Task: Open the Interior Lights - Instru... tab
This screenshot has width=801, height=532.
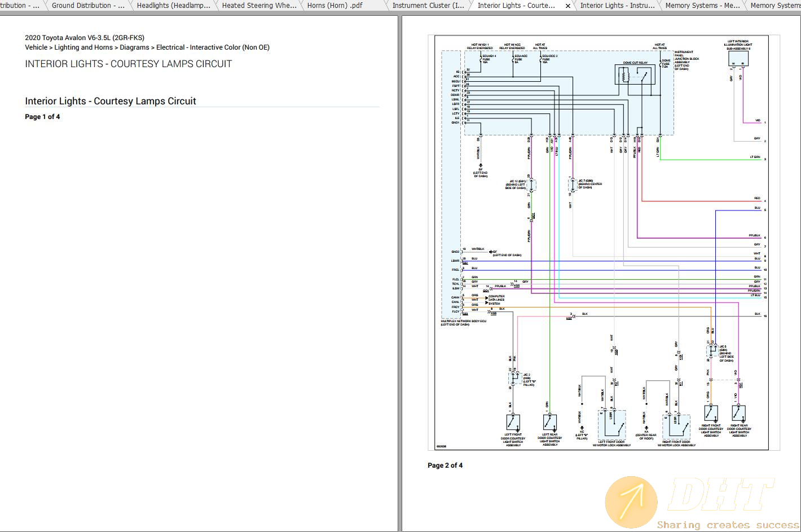Action: click(x=617, y=6)
